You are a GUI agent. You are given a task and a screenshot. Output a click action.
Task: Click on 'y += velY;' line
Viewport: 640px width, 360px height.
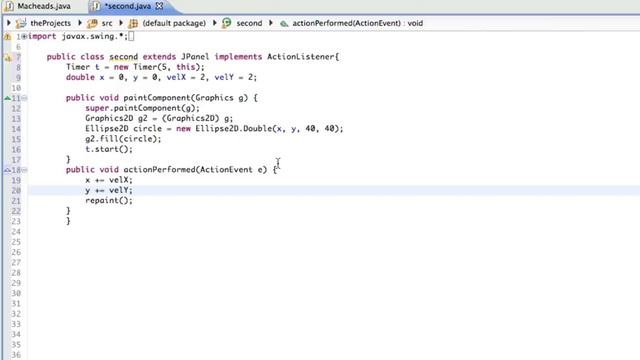pos(109,190)
